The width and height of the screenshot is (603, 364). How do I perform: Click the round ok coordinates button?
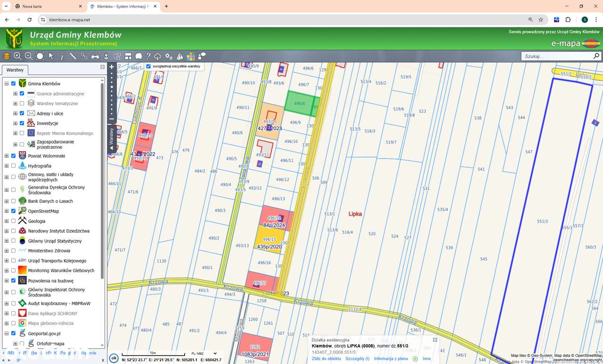114,358
